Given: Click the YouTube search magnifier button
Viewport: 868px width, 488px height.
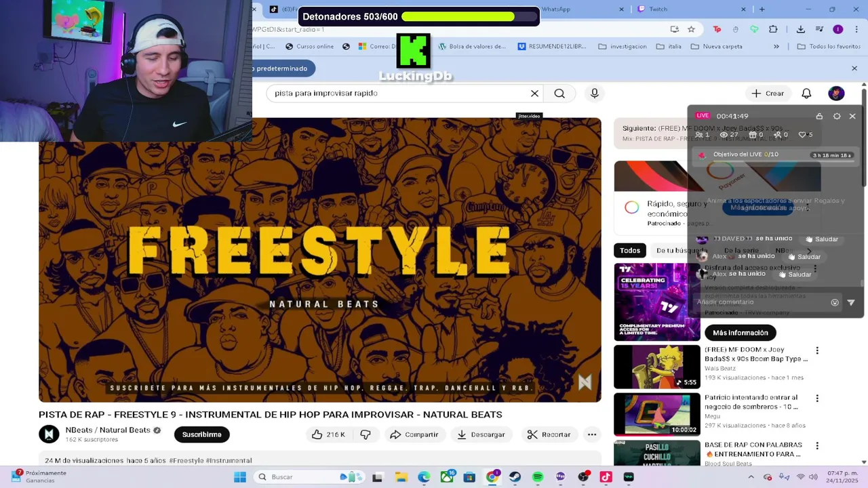Looking at the screenshot, I should click(559, 94).
